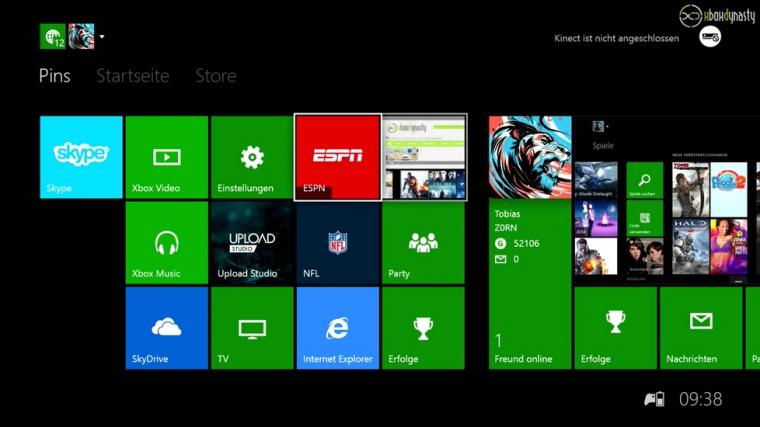Click the profile messages envelope icon
The height and width of the screenshot is (427, 760).
(501, 259)
